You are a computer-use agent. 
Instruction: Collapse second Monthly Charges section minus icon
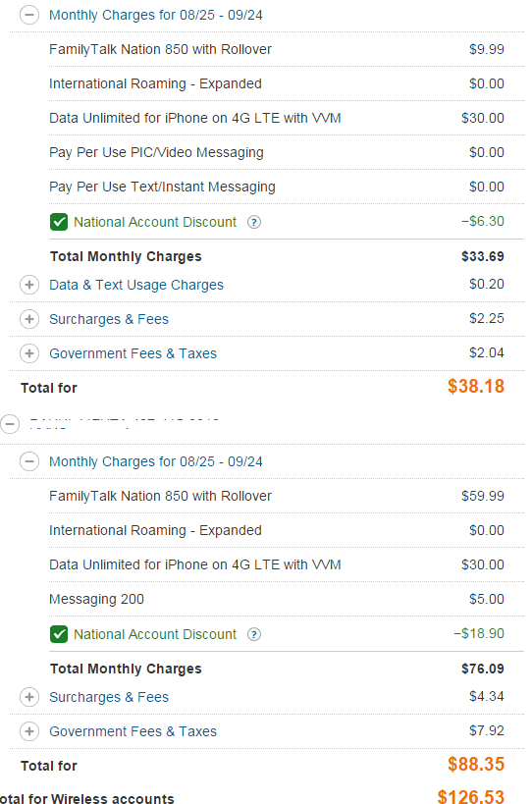click(x=29, y=461)
